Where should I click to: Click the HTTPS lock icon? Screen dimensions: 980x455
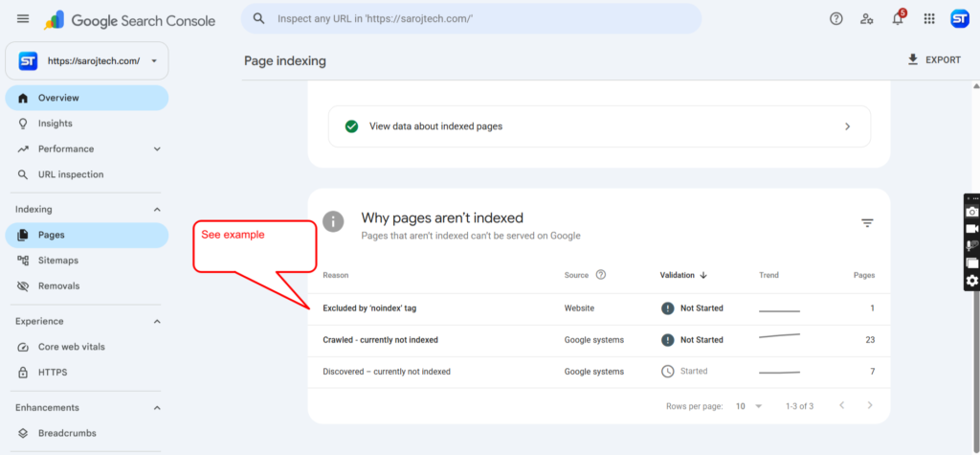point(23,373)
